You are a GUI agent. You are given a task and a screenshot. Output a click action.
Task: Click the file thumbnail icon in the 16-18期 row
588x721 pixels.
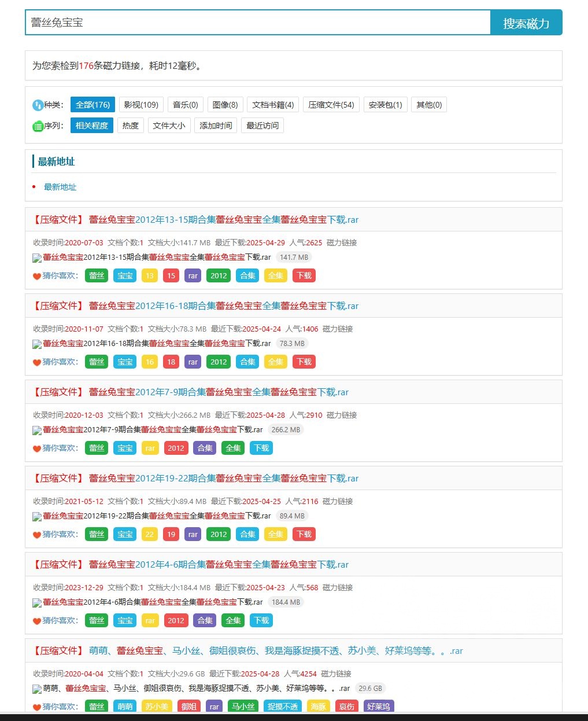coord(37,344)
